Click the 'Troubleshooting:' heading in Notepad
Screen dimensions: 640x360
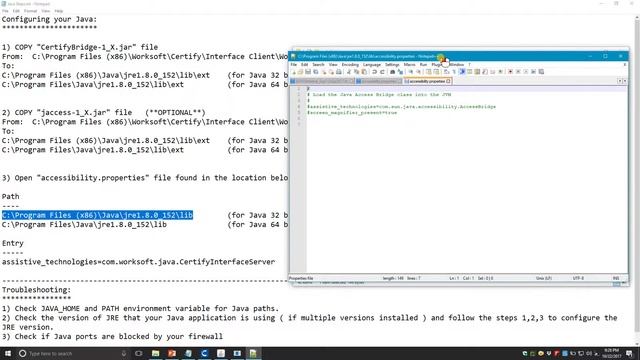pyautogui.click(x=36, y=290)
